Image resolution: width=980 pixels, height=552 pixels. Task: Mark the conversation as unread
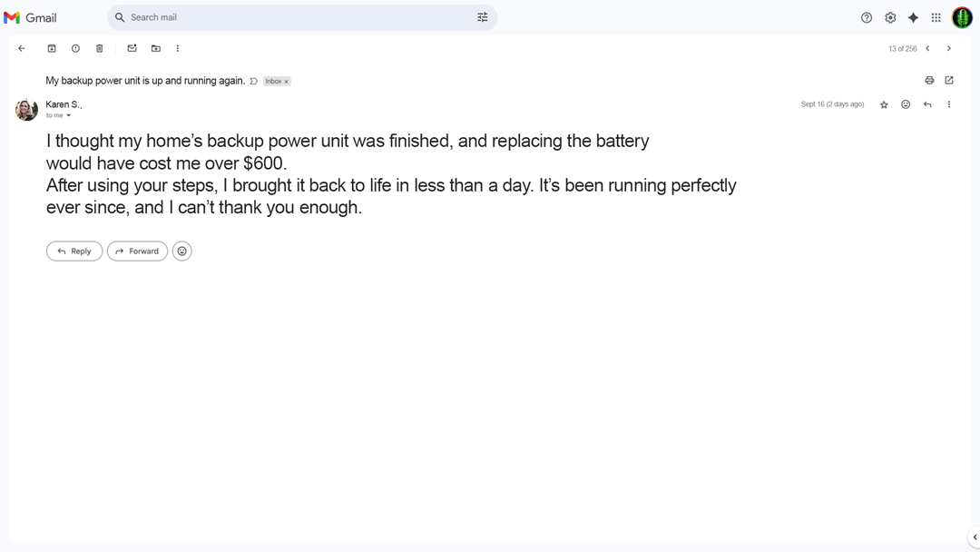point(132,48)
